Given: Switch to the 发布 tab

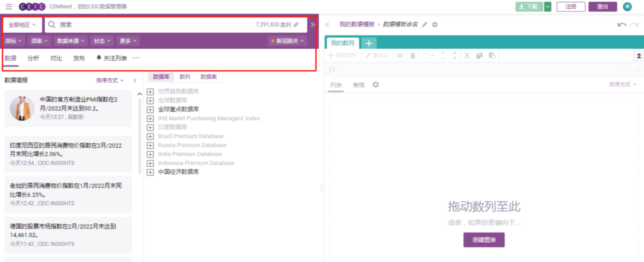Looking at the screenshot, I should point(79,58).
